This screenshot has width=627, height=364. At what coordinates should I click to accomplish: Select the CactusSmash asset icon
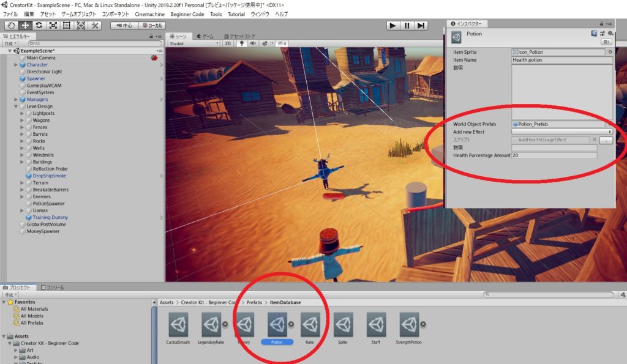tap(178, 324)
